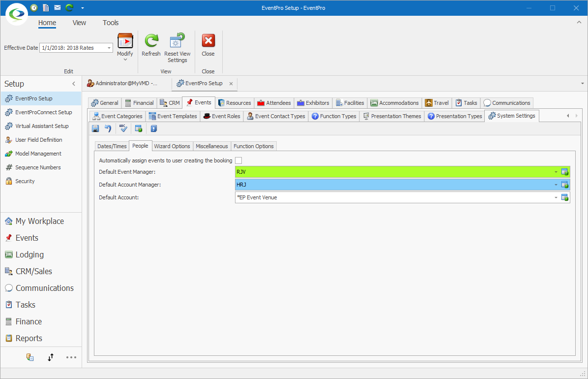
Task: Open lookup list beside Default Event Manager
Action: point(565,172)
